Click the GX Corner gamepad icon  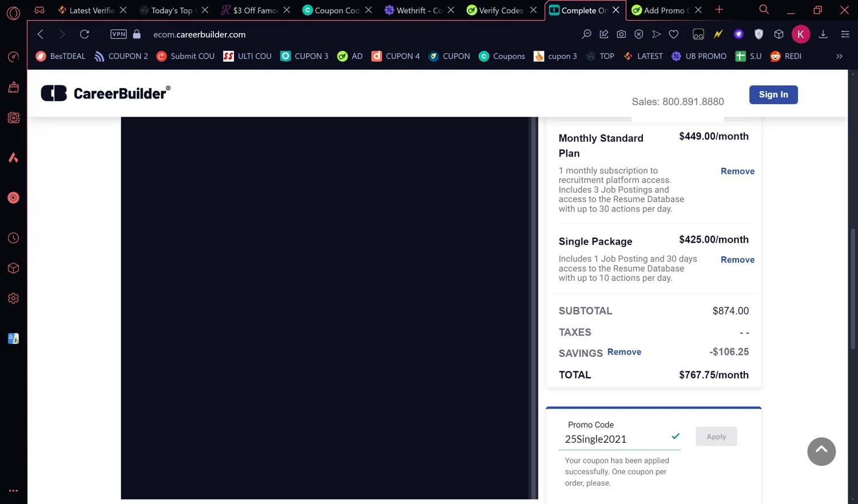pos(39,10)
